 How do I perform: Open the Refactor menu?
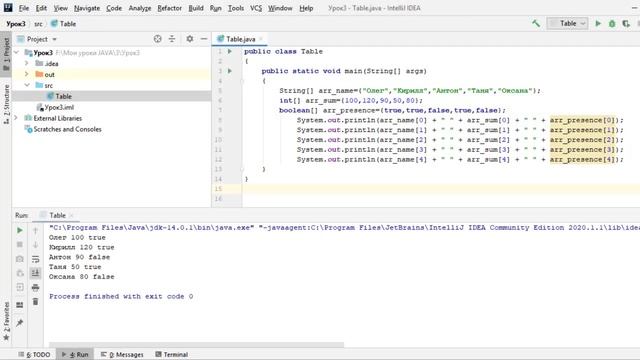click(x=169, y=8)
